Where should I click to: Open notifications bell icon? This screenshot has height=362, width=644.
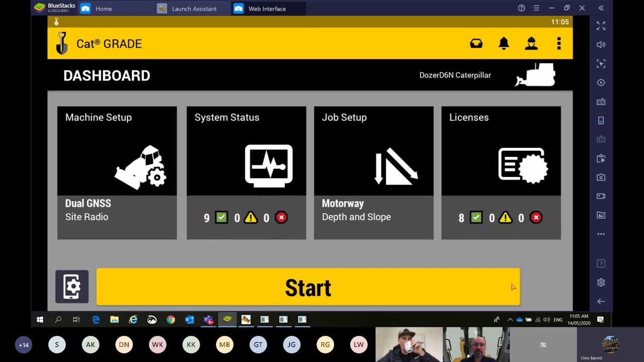click(504, 44)
